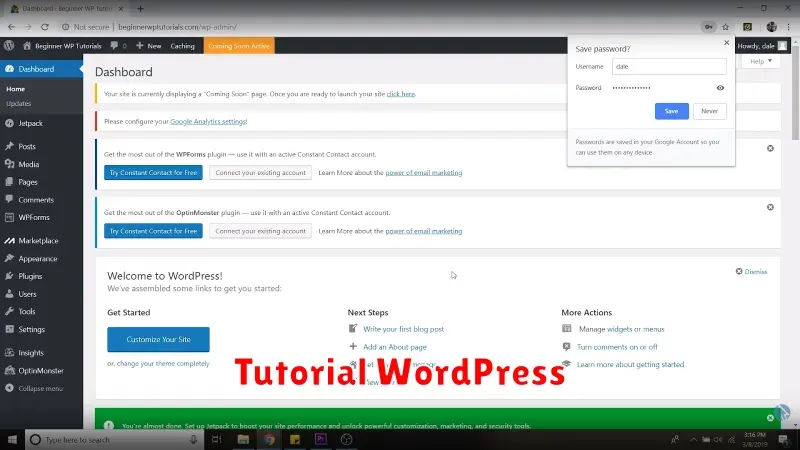
Task: Open comments bubble in admin bar
Action: (118, 46)
